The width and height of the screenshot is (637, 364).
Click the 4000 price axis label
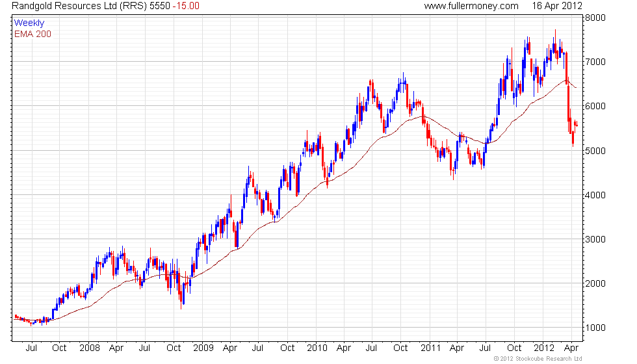(595, 195)
